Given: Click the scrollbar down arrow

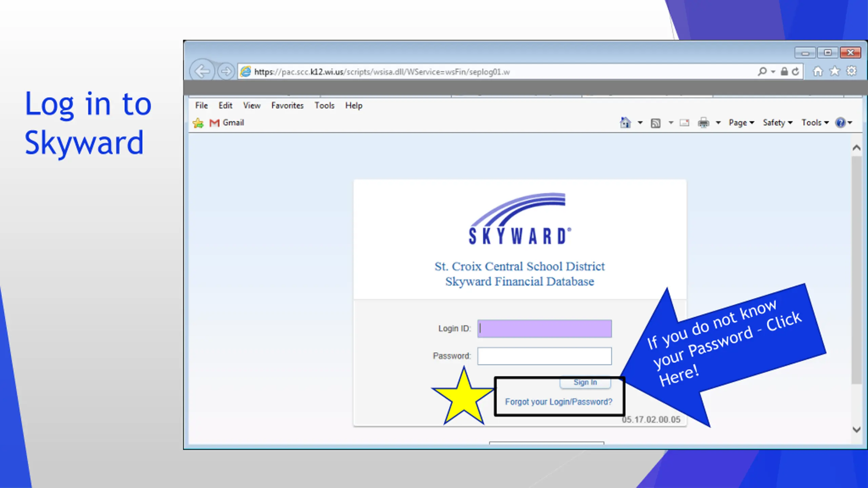Looking at the screenshot, I should pyautogui.click(x=856, y=429).
